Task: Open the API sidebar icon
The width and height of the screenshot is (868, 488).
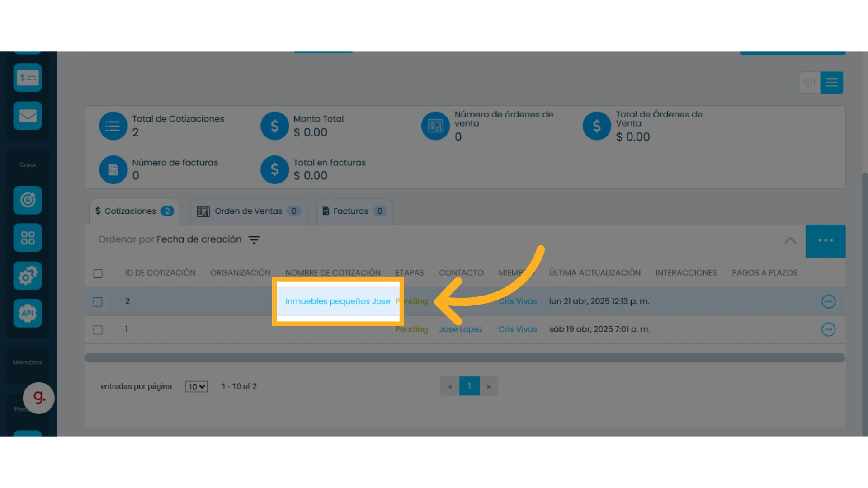Action: coord(28,313)
